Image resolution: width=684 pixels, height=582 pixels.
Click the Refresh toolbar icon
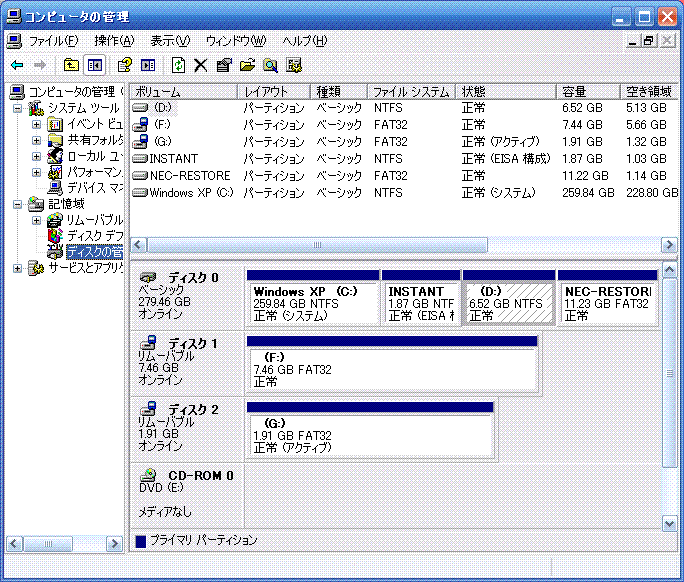click(178, 65)
